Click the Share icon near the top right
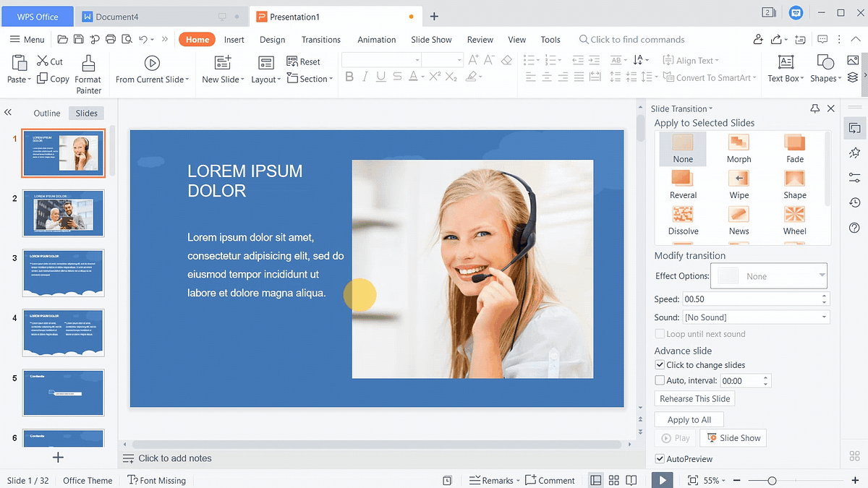868x488 pixels. 775,39
